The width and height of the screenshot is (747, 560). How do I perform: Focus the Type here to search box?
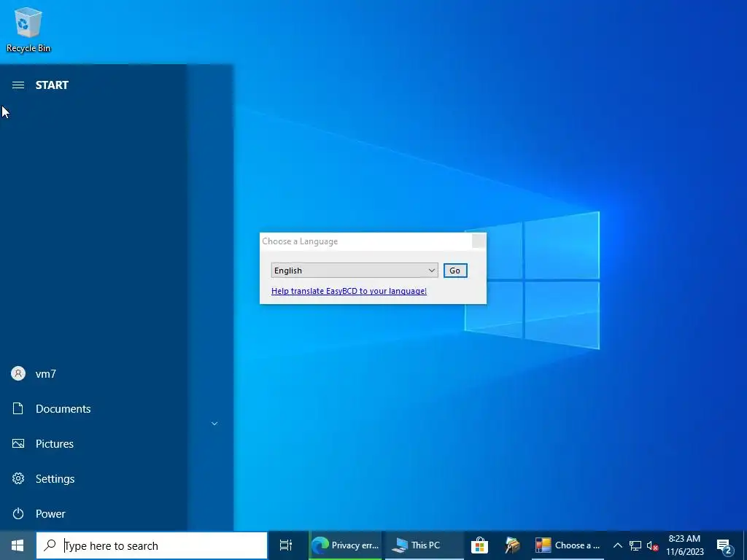[x=152, y=545]
